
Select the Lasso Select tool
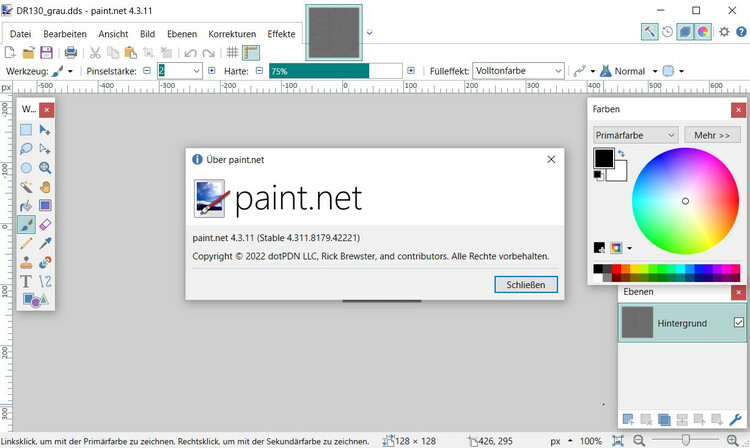(x=26, y=149)
